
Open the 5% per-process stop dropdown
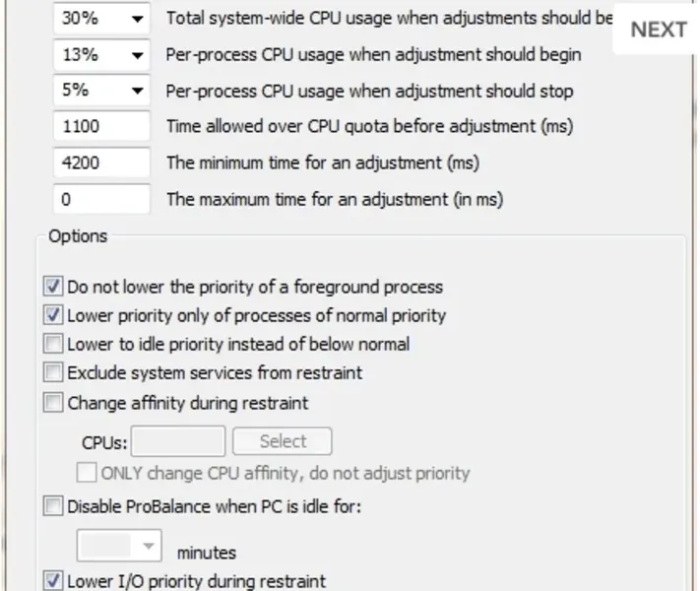click(x=136, y=91)
